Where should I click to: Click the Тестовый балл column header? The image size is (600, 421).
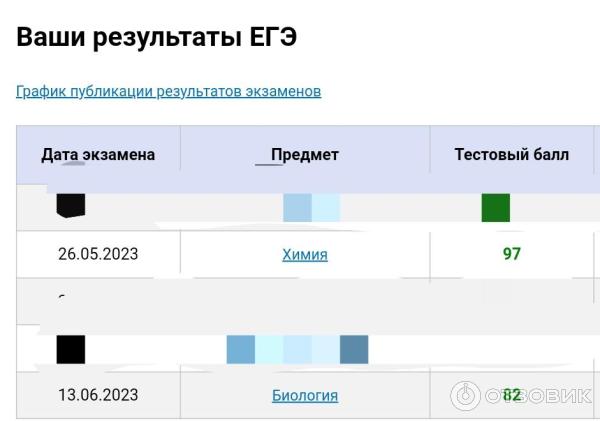(511, 154)
